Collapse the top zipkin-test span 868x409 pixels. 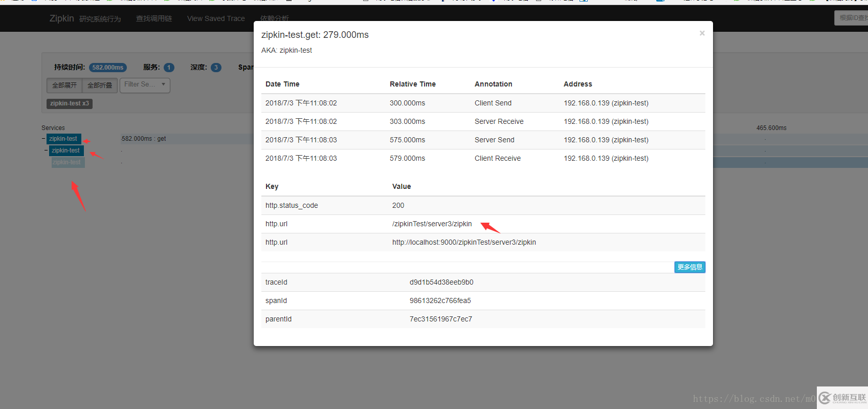pos(43,139)
